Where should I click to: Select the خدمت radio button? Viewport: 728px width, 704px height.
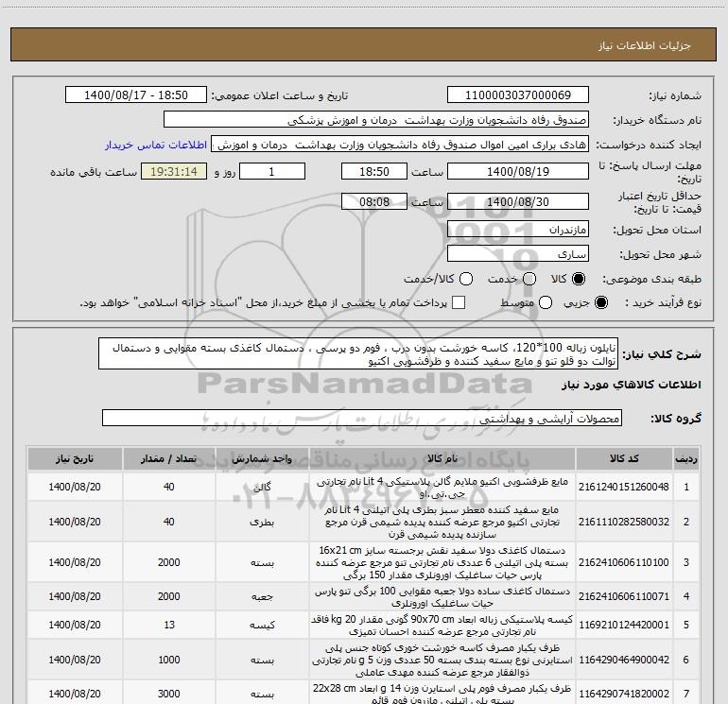pos(529,279)
